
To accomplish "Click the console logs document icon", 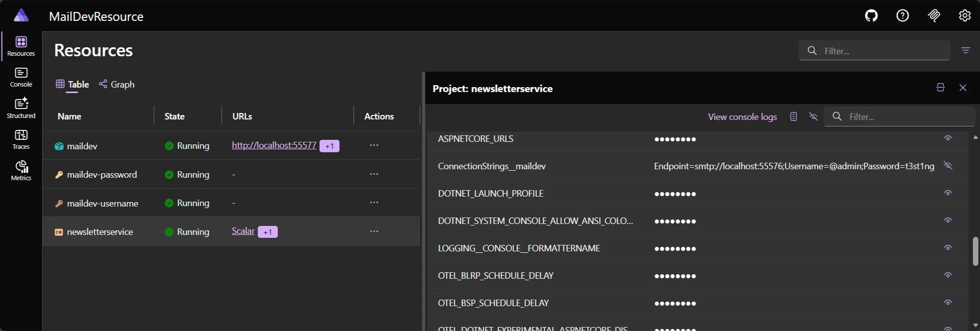I will 793,116.
